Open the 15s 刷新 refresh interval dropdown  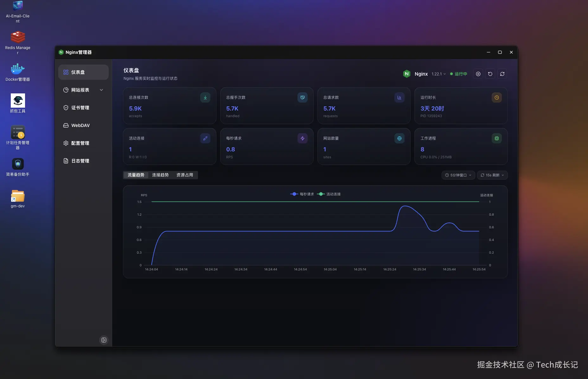[492, 175]
